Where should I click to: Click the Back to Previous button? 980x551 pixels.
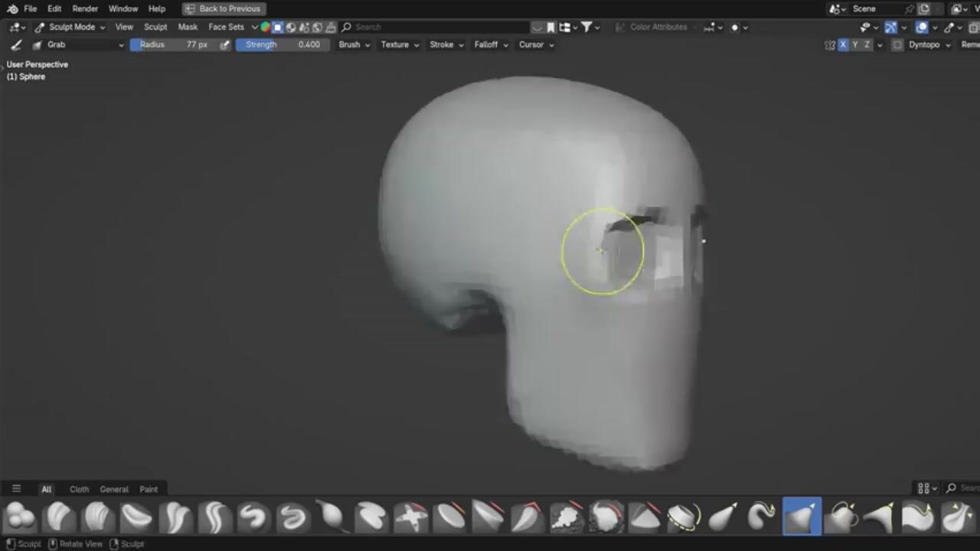click(224, 9)
